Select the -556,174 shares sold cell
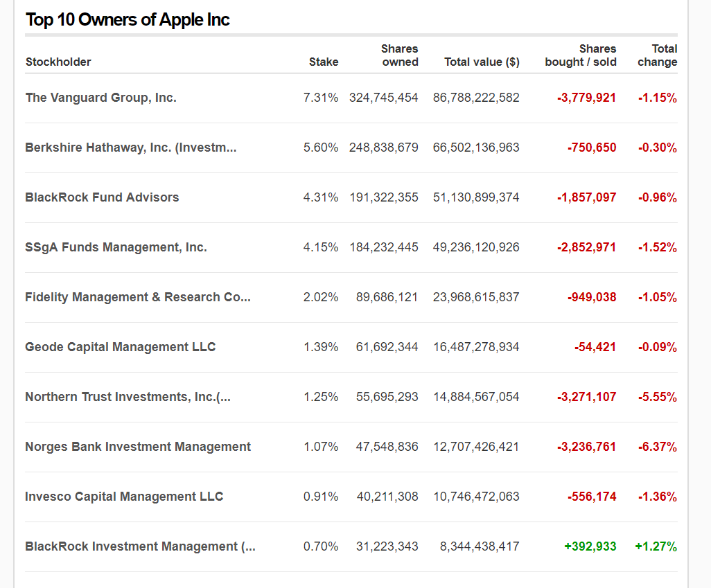The width and height of the screenshot is (711, 588). pos(592,497)
